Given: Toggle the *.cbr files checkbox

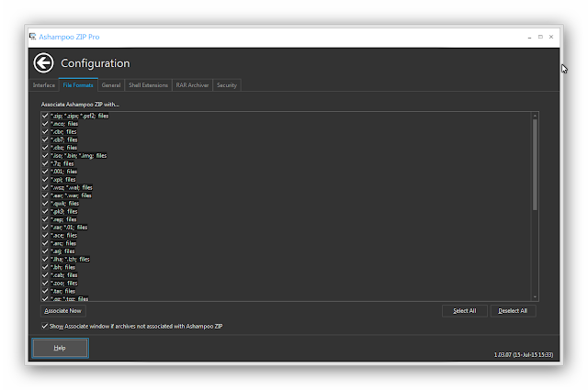Looking at the screenshot, I should [45, 131].
